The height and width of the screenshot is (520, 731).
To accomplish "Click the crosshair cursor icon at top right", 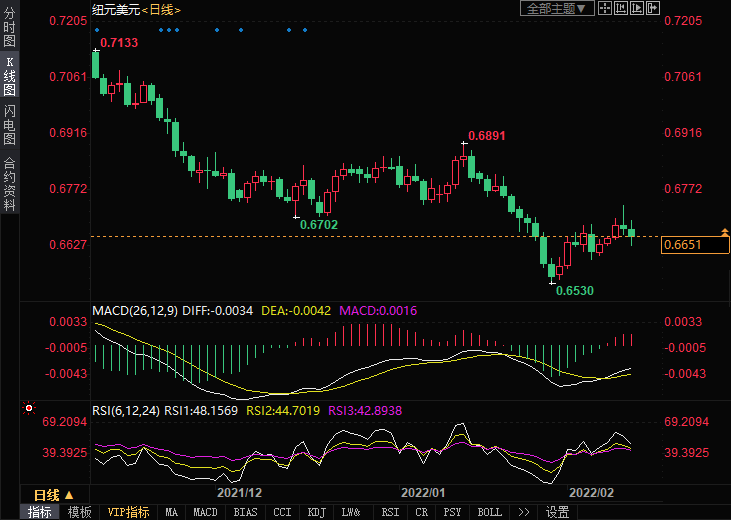I will [x=605, y=8].
